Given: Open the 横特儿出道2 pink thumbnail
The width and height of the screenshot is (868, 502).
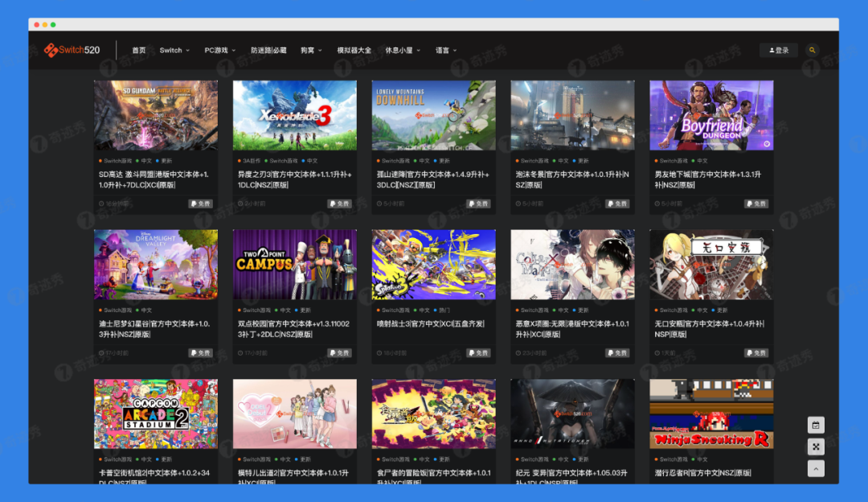Looking at the screenshot, I should 294,414.
